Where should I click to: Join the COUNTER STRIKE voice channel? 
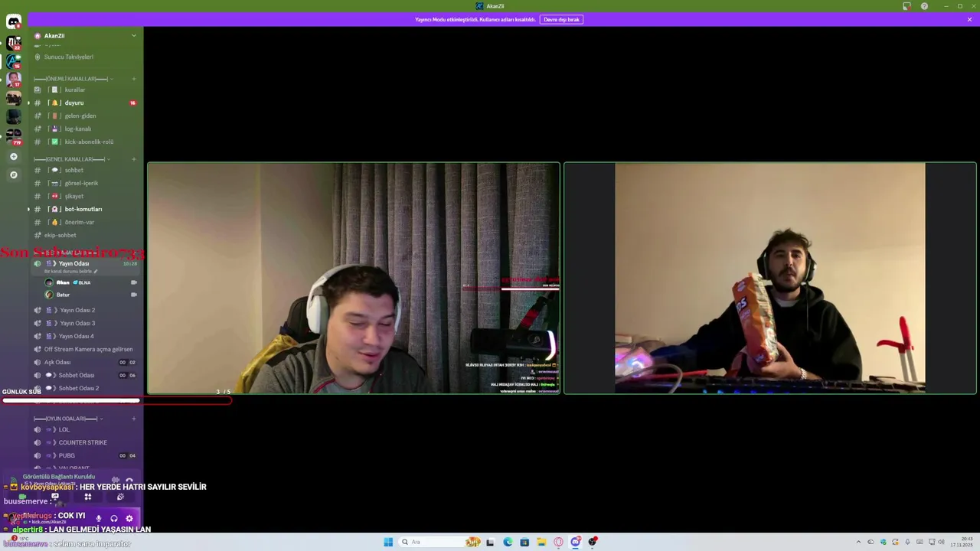pyautogui.click(x=85, y=442)
